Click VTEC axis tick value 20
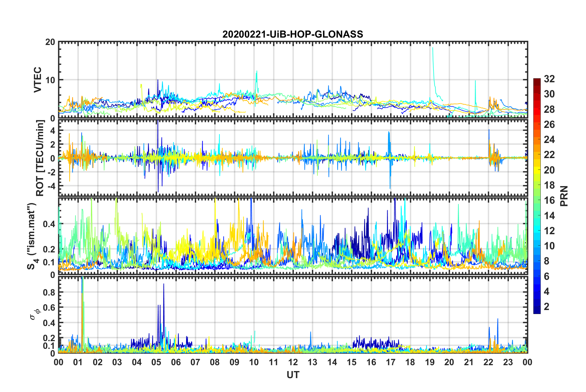The width and height of the screenshot is (586, 392). click(x=50, y=42)
